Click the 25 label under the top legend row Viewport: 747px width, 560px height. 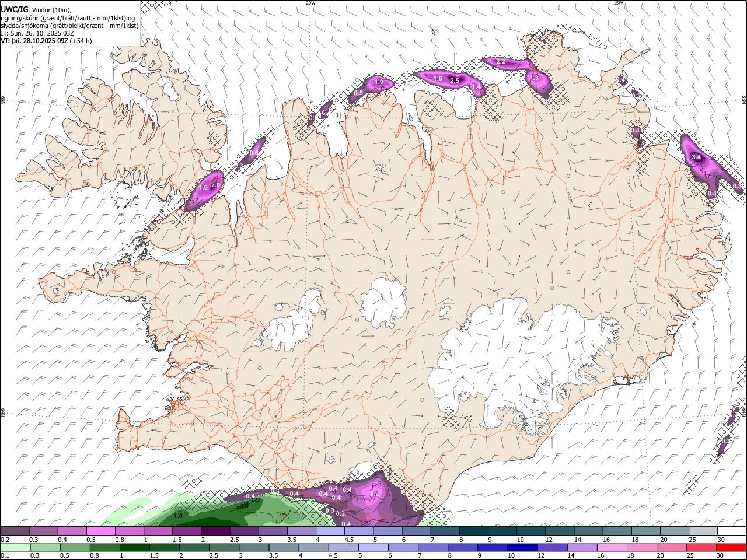tap(692, 540)
